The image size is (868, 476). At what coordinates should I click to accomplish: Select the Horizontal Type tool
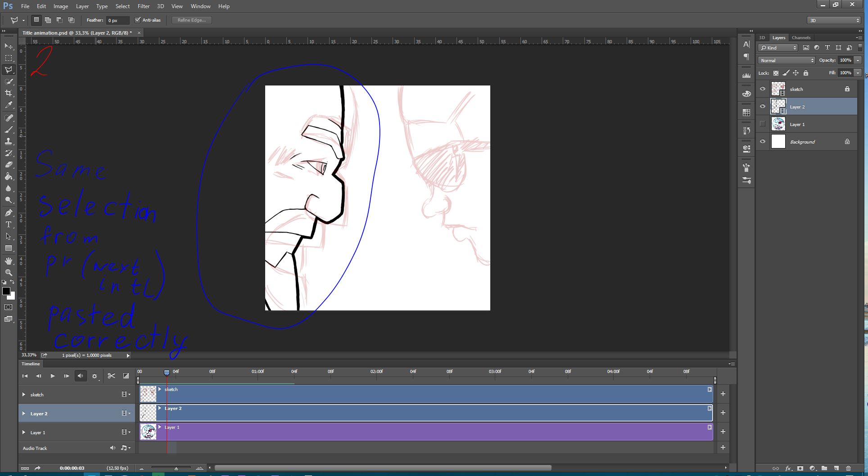click(x=9, y=225)
